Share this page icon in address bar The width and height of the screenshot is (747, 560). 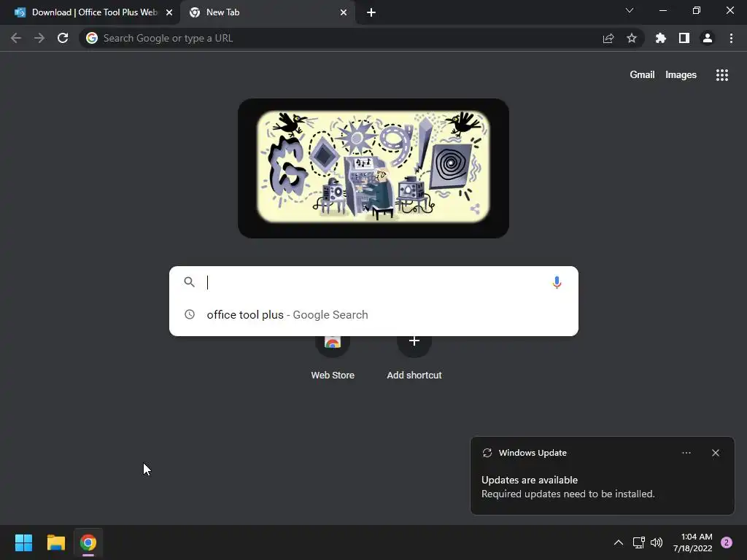pyautogui.click(x=608, y=38)
